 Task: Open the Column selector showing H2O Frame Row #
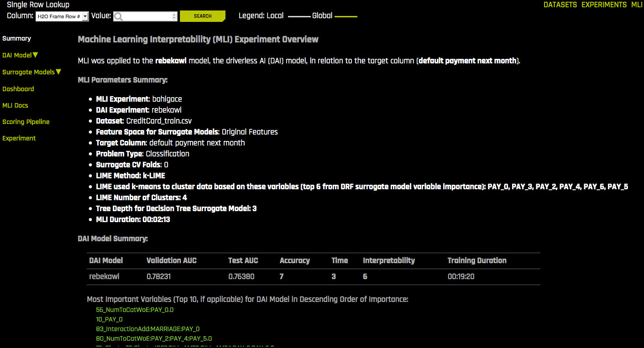pos(62,16)
